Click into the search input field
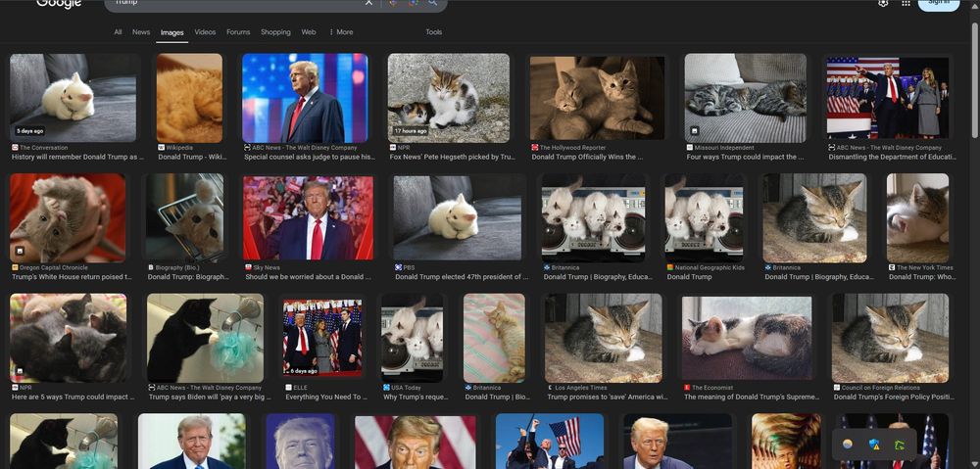Viewport: 980px width, 469px height. pos(237,3)
